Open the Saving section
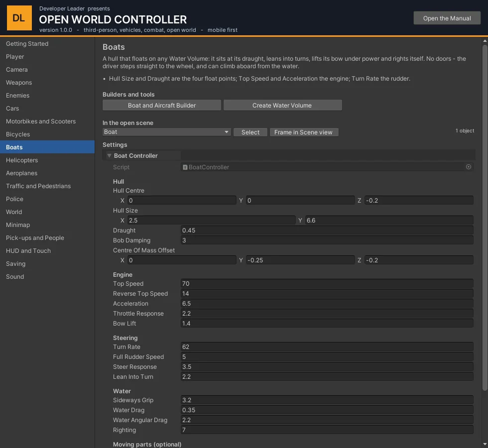 click(47, 264)
